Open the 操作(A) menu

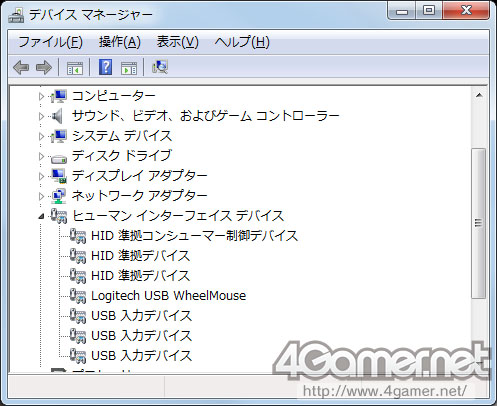pyautogui.click(x=120, y=42)
